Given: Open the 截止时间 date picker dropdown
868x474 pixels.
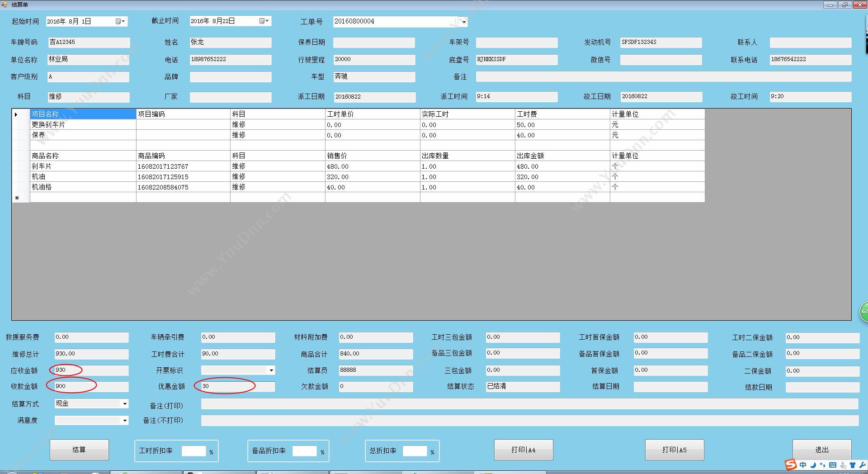Looking at the screenshot, I should [264, 21].
